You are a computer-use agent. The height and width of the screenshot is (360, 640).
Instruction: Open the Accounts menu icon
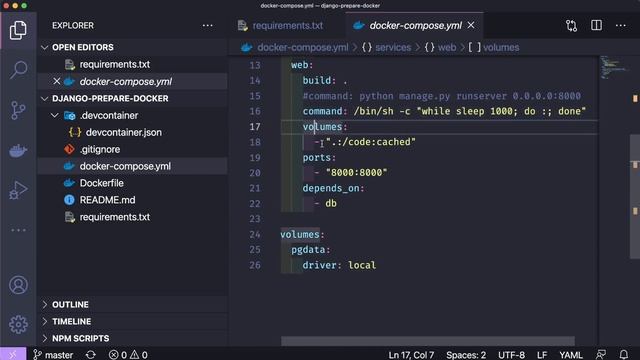[x=18, y=285]
